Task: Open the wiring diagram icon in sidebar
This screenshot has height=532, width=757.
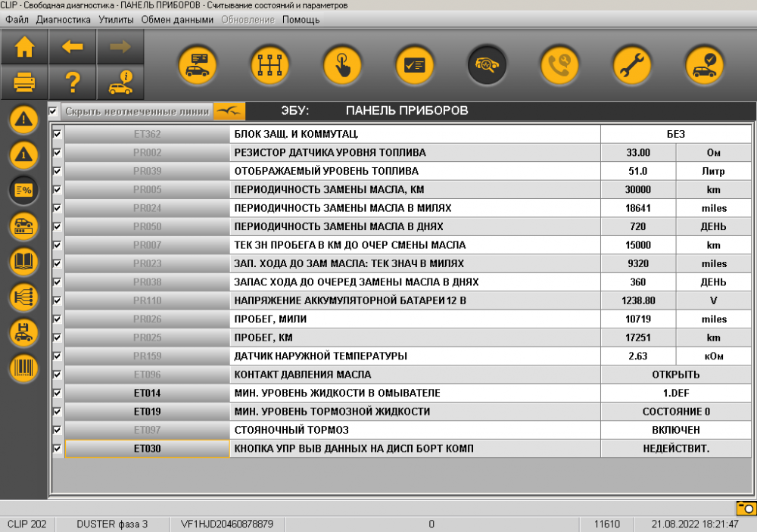Action: tap(23, 297)
